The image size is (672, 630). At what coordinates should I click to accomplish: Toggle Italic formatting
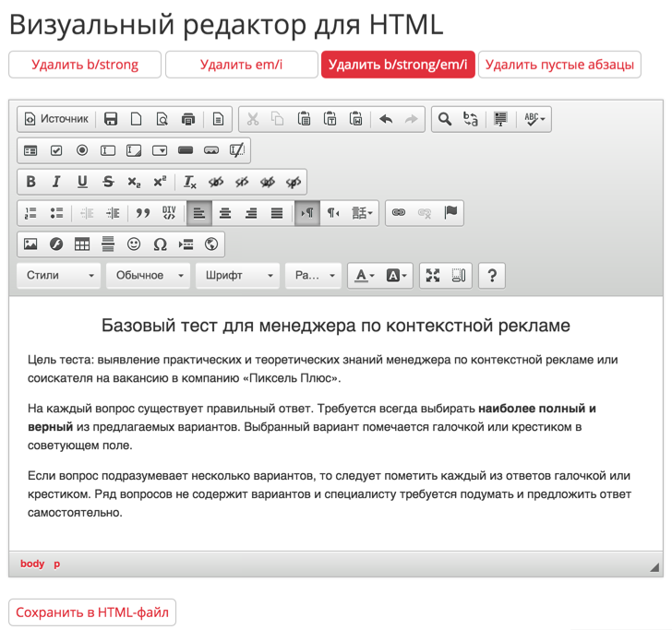[56, 182]
